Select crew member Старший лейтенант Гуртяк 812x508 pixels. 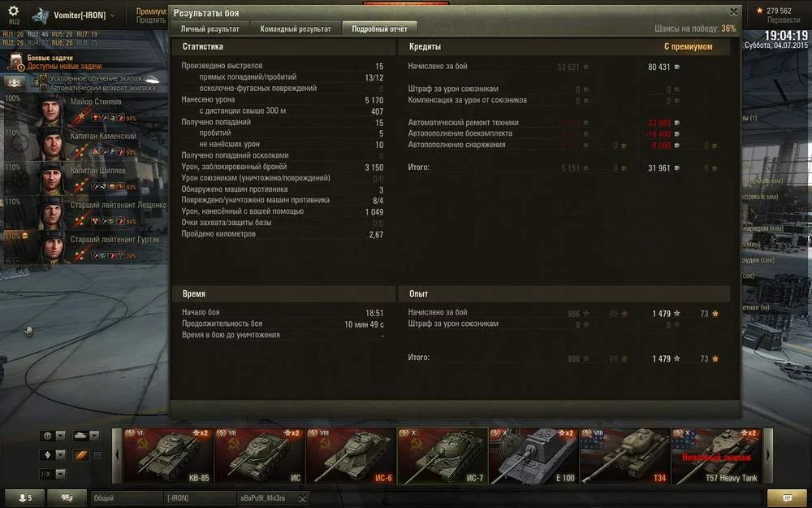coord(85,248)
